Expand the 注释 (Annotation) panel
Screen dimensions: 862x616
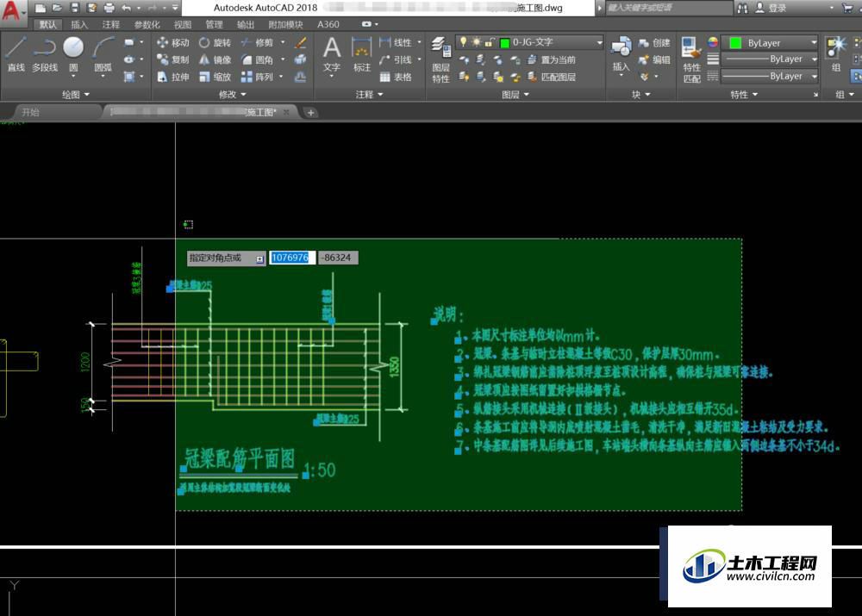pyautogui.click(x=369, y=95)
